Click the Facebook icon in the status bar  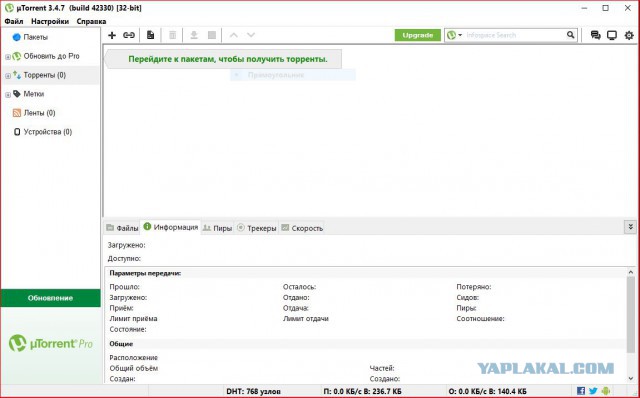tap(581, 391)
